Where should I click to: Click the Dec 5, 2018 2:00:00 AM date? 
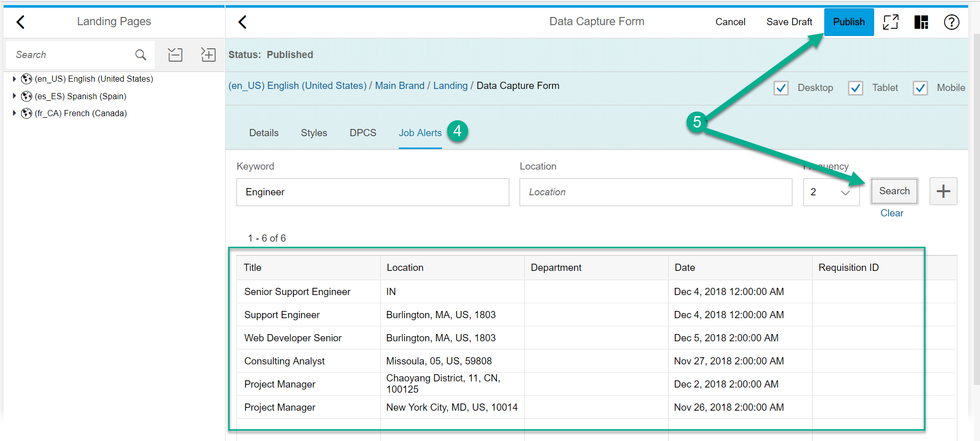[x=726, y=338]
